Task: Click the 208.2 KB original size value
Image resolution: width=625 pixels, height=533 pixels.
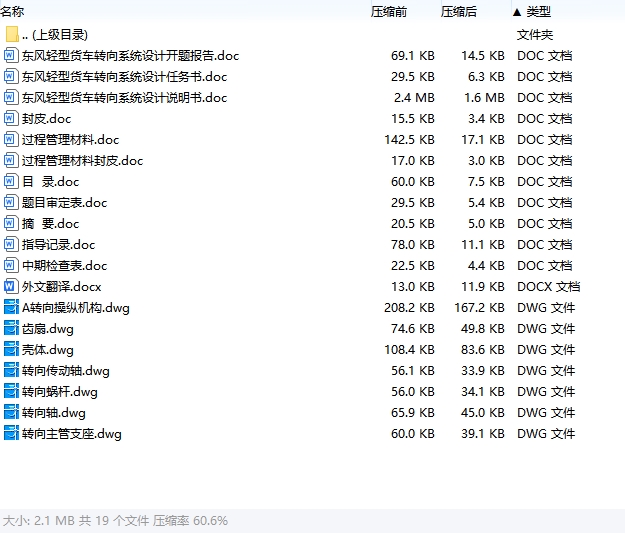Action: tap(409, 308)
